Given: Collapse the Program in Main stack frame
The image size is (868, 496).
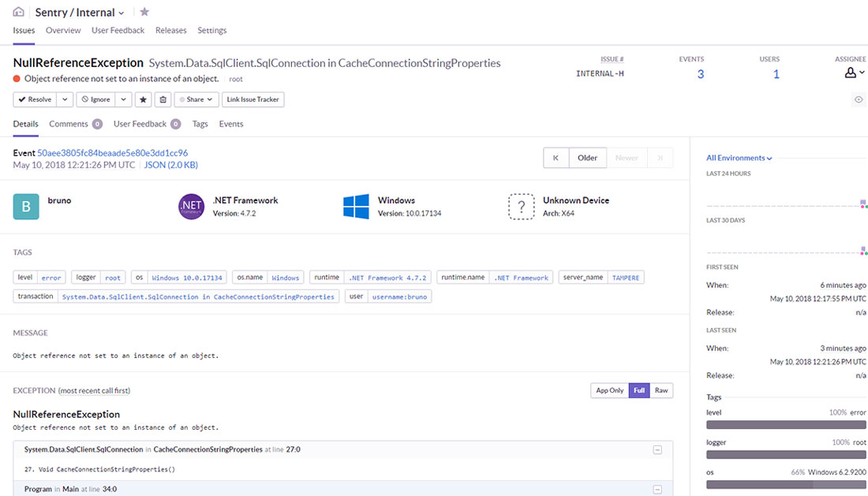Looking at the screenshot, I should click(x=657, y=490).
